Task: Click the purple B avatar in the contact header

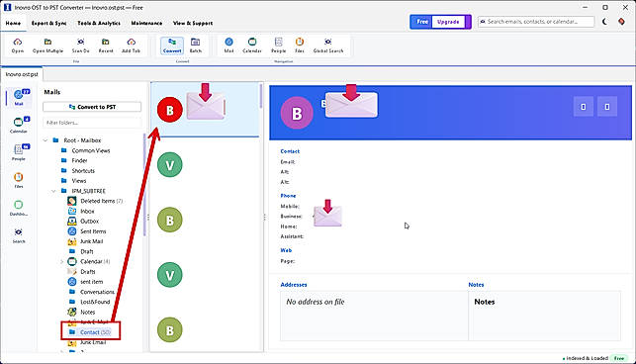Action: tap(297, 113)
